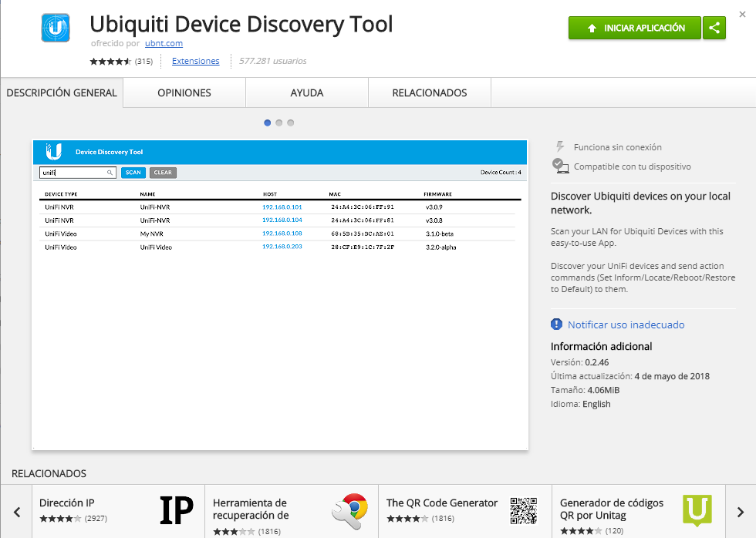Open the Chrome recovery tool wrench icon

pyautogui.click(x=349, y=510)
